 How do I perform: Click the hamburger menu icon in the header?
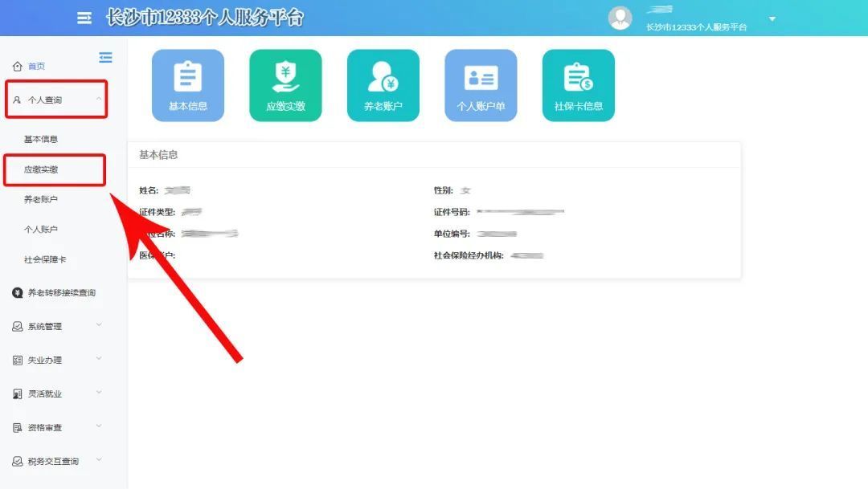click(x=84, y=18)
